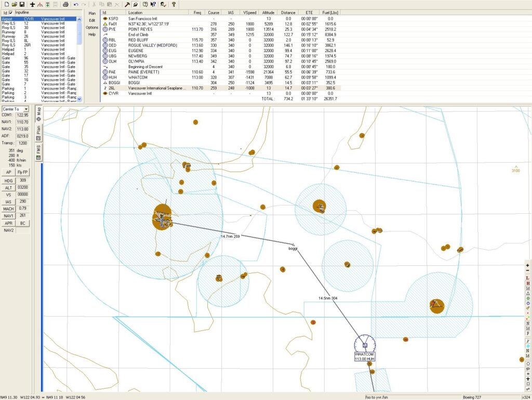Open the Options panel entry
The width and height of the screenshot is (532, 400).
[92, 27]
